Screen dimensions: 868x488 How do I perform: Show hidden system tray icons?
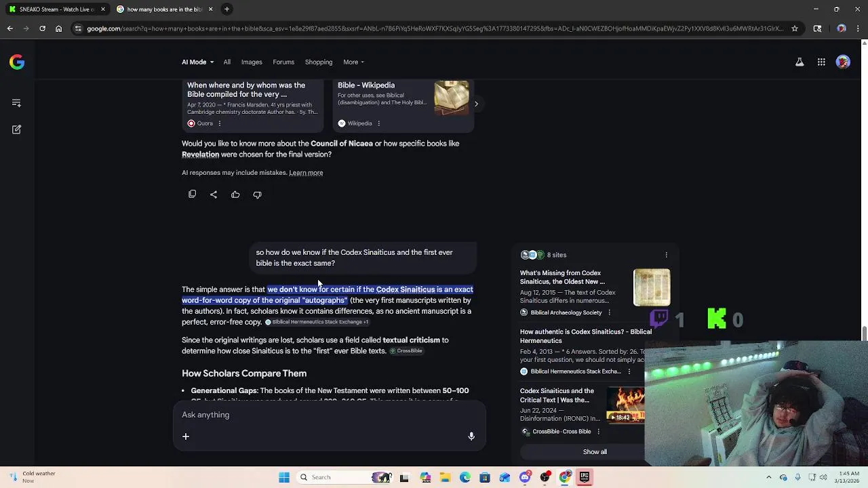(x=769, y=477)
